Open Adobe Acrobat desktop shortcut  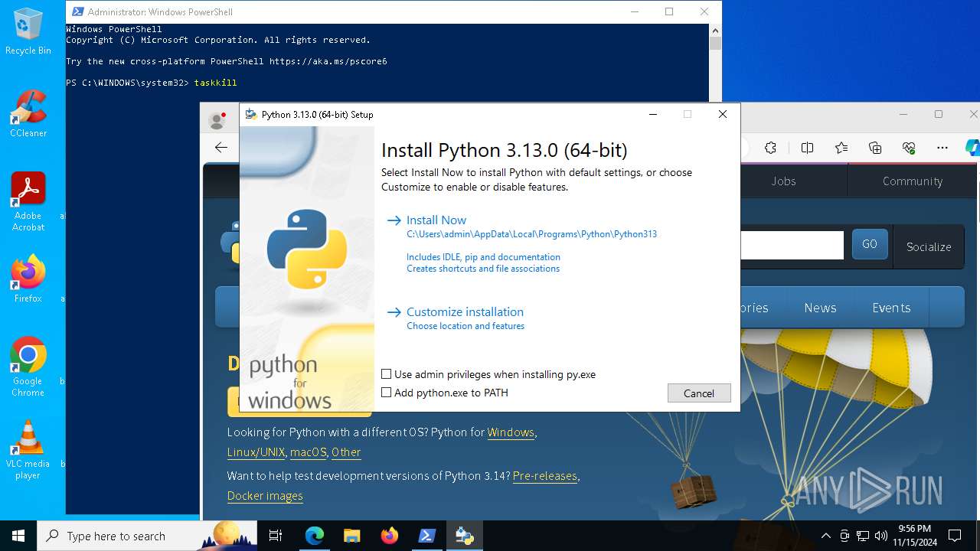point(28,201)
